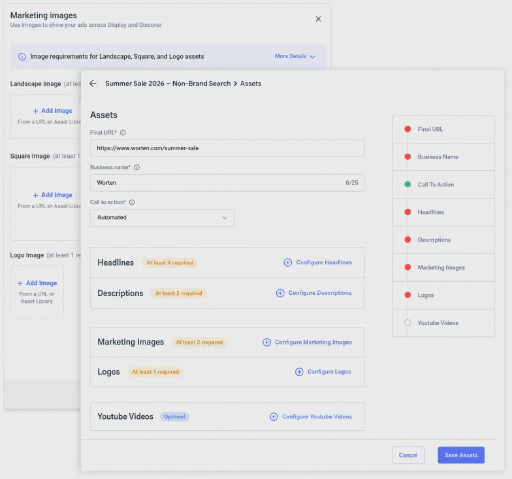Click the info icon beside Call to action
This screenshot has height=479, width=512.
pyautogui.click(x=132, y=202)
